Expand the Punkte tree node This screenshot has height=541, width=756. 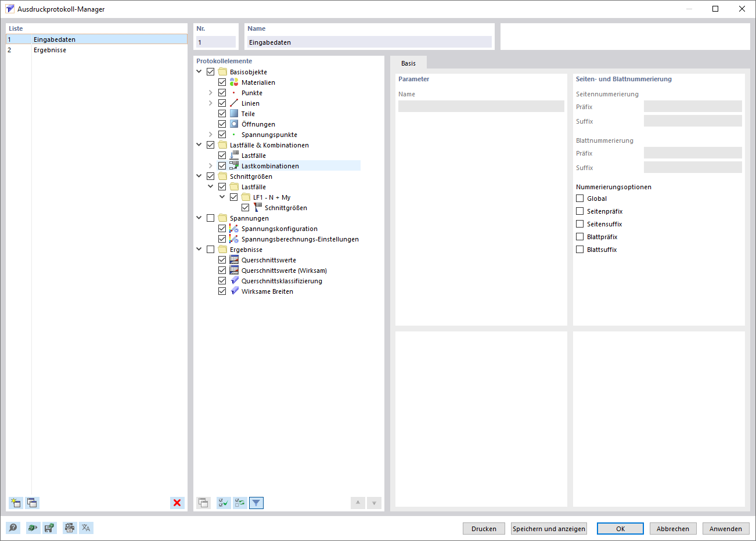pyautogui.click(x=211, y=93)
